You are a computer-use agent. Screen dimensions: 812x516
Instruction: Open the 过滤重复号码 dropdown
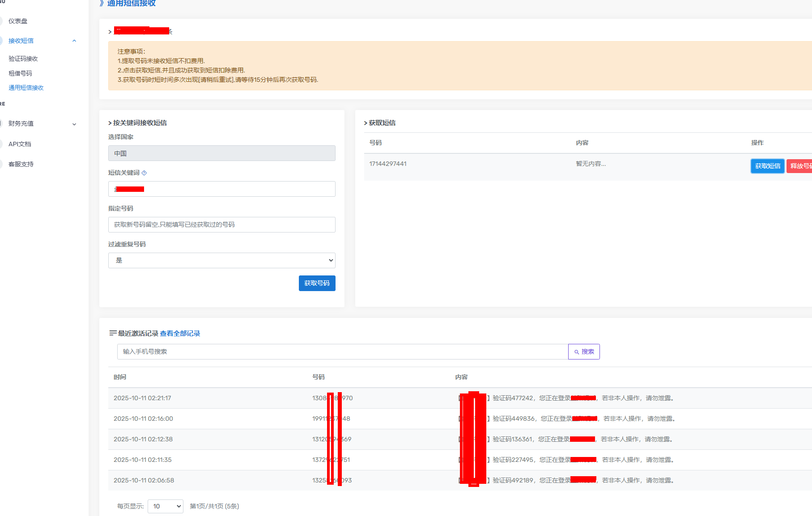(x=221, y=261)
